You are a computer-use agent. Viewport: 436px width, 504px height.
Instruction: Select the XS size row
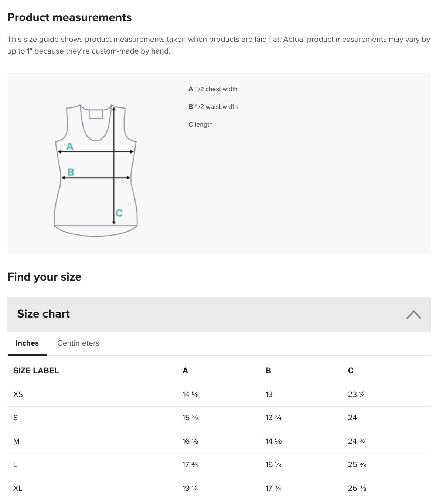pos(18,394)
